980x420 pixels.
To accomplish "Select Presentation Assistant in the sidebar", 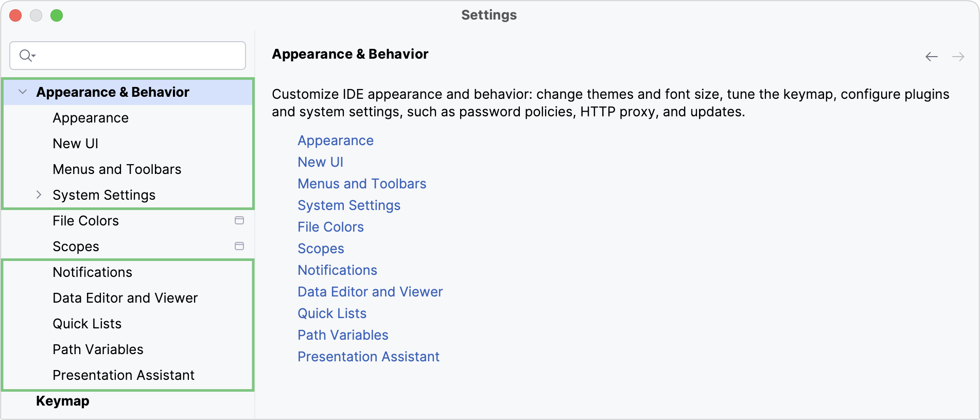I will click(x=124, y=375).
